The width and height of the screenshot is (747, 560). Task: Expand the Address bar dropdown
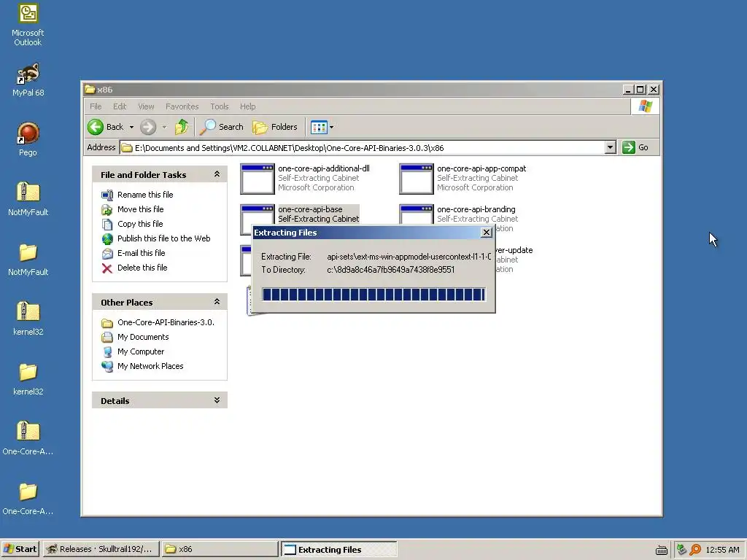pyautogui.click(x=611, y=147)
